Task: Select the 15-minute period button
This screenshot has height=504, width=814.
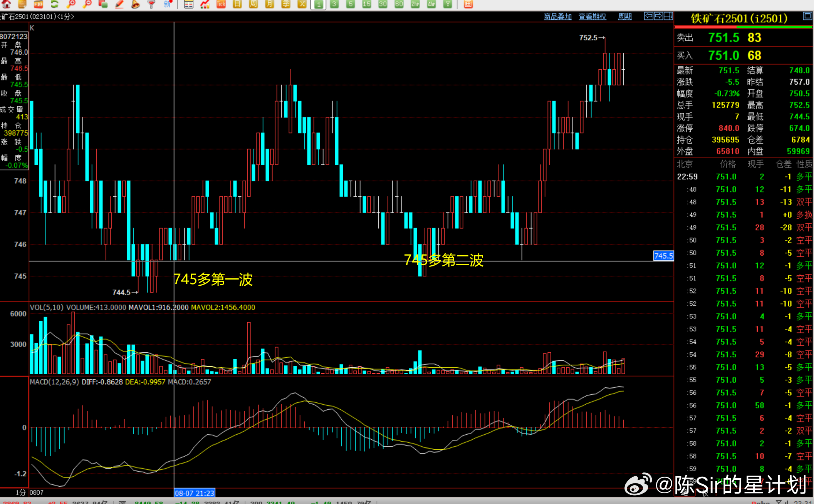Action: [x=366, y=4]
